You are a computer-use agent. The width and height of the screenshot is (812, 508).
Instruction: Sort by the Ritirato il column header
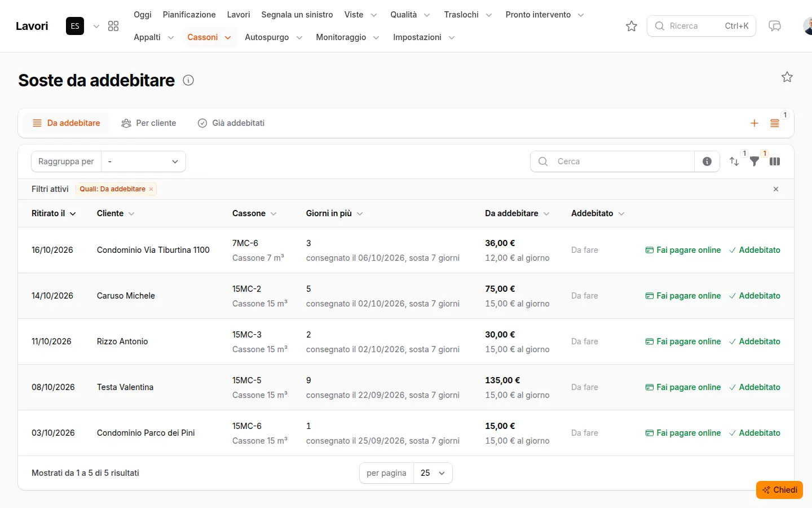pyautogui.click(x=54, y=213)
